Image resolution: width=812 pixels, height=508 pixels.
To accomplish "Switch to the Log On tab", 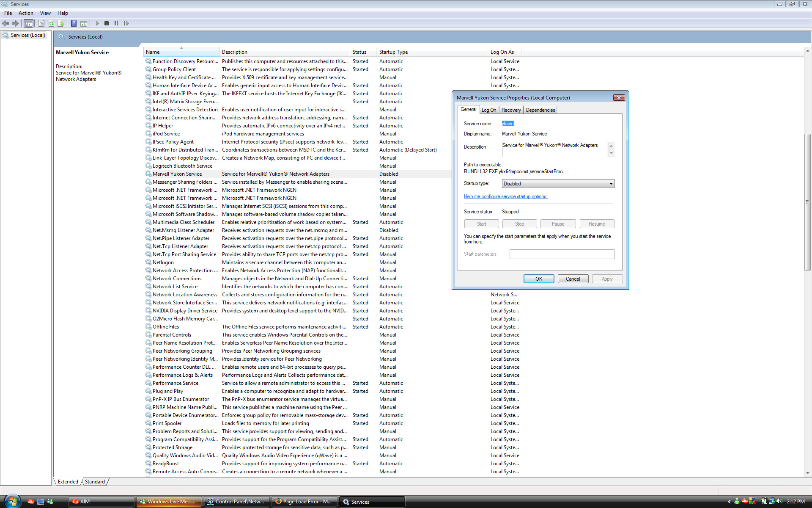I will tap(489, 110).
